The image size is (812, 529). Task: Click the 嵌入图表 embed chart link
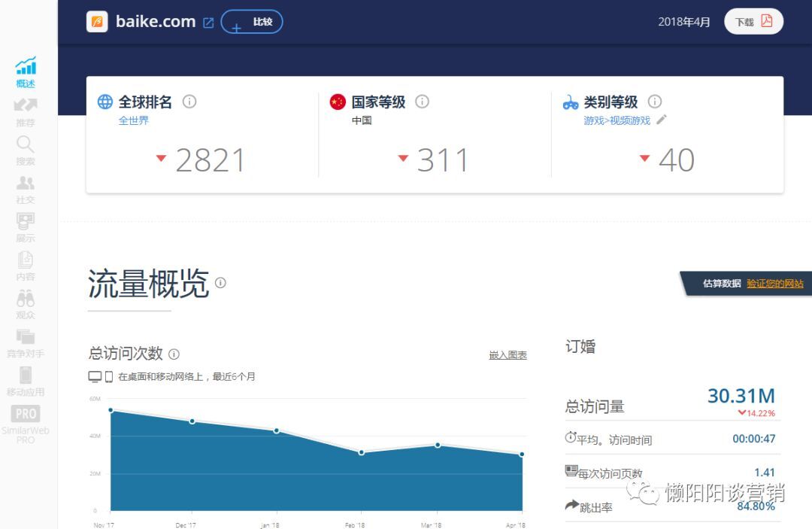[508, 355]
